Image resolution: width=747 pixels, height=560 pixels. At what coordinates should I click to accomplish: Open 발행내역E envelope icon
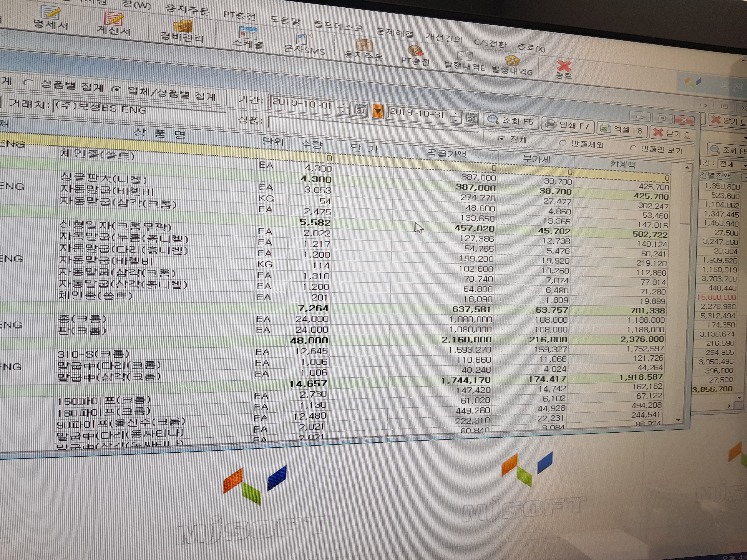[465, 61]
